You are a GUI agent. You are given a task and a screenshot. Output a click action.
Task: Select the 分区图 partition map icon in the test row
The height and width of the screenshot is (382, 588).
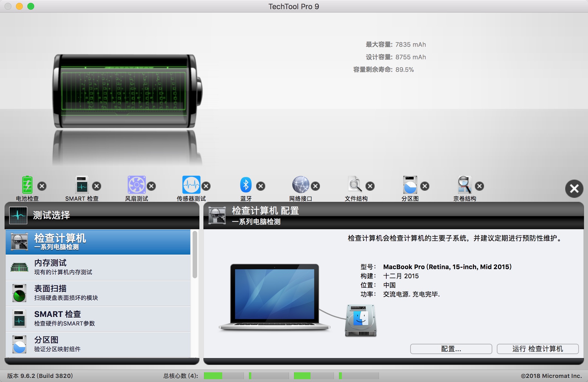click(x=410, y=185)
